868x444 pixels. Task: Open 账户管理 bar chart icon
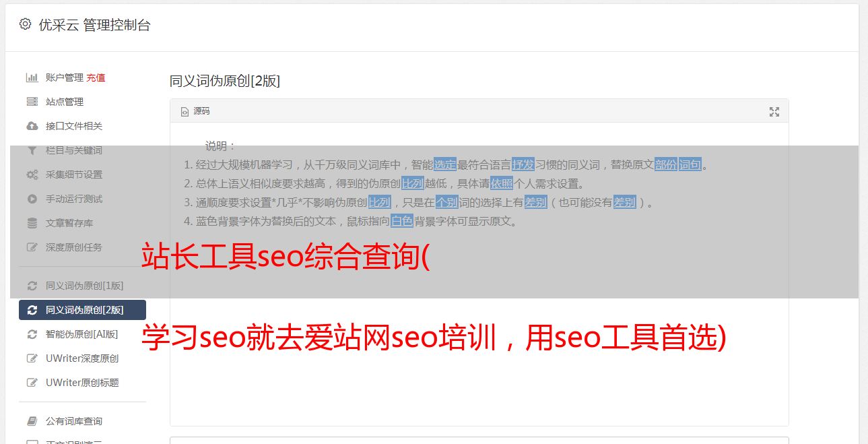pos(32,77)
